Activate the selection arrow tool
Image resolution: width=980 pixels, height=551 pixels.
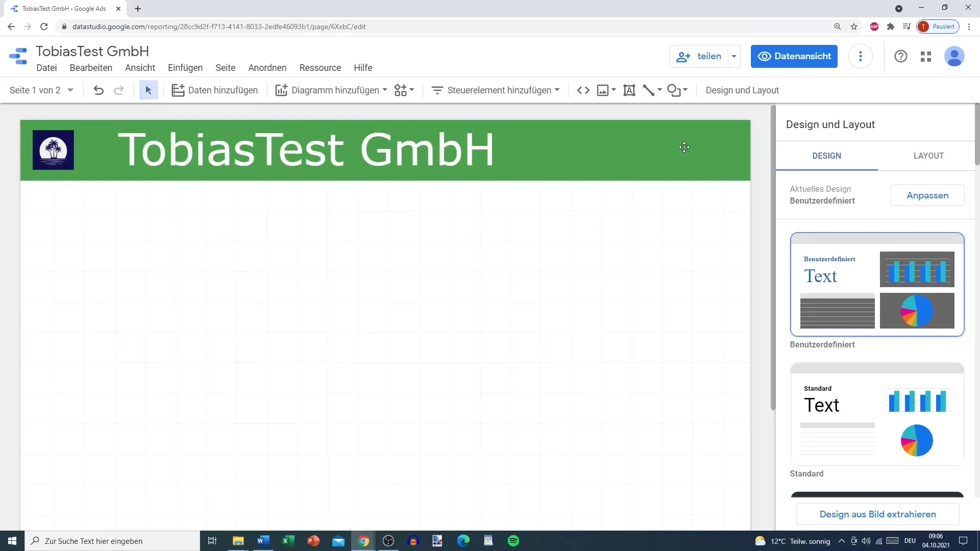[x=149, y=90]
